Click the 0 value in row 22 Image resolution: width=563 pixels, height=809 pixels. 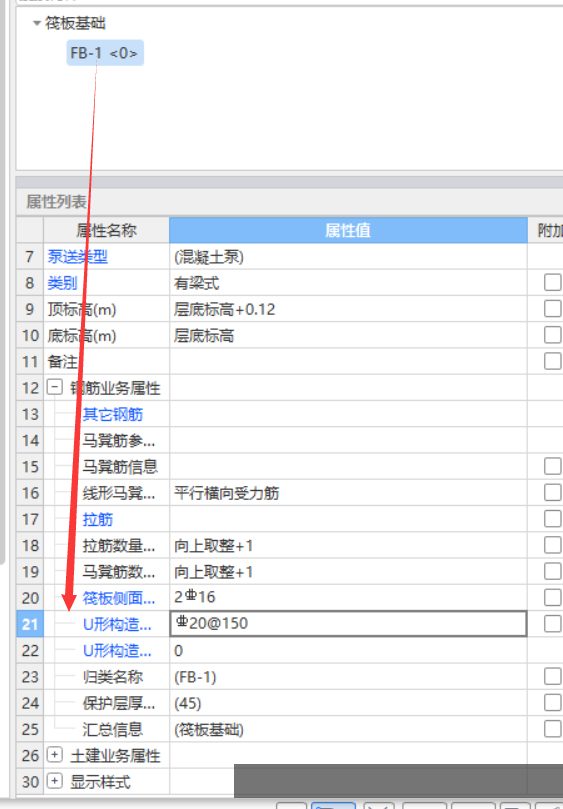[x=348, y=651]
